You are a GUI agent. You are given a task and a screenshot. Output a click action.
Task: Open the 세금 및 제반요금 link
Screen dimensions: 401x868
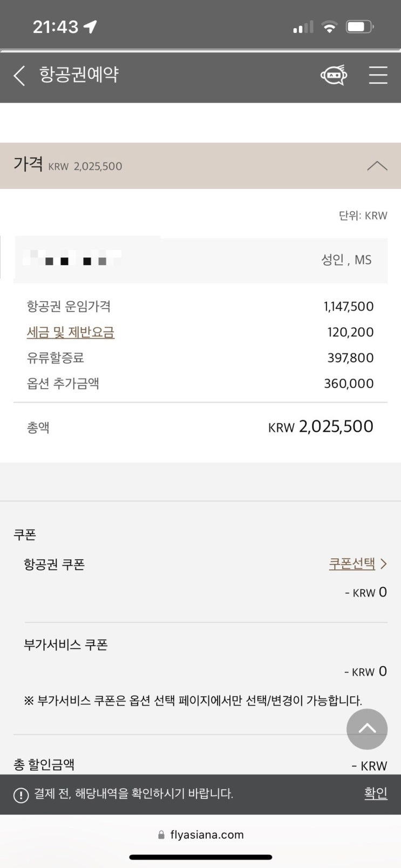[71, 332]
